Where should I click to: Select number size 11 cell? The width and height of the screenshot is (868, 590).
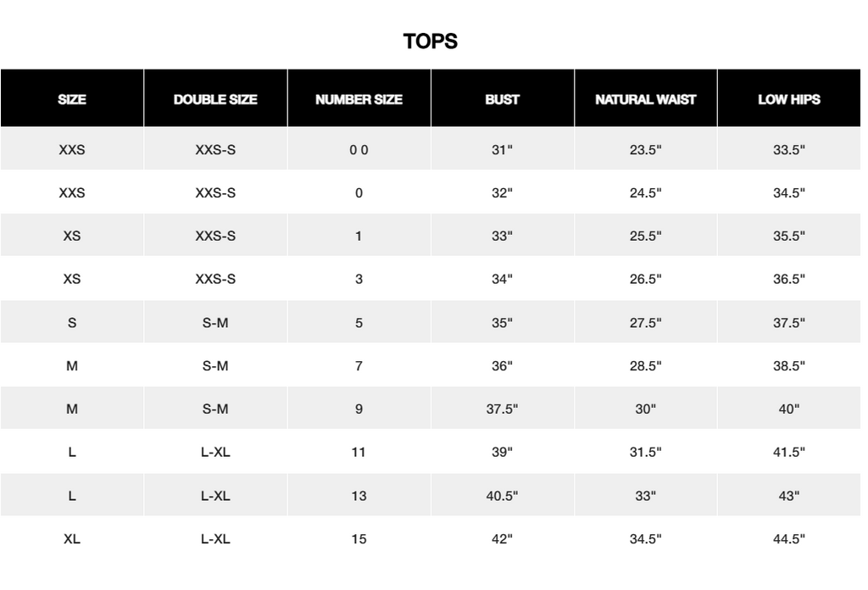click(x=359, y=452)
